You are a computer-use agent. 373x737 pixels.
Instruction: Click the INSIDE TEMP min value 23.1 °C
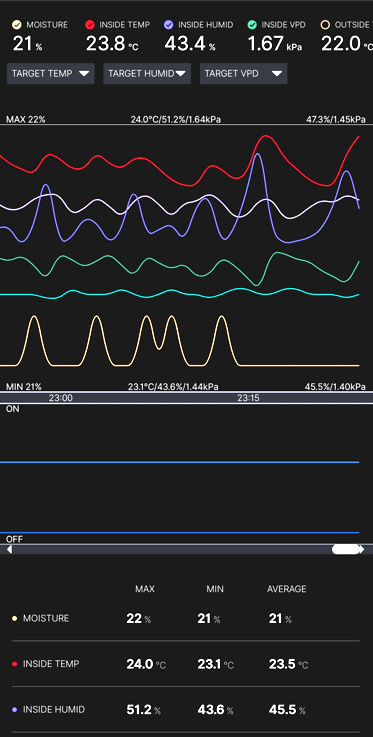216,664
